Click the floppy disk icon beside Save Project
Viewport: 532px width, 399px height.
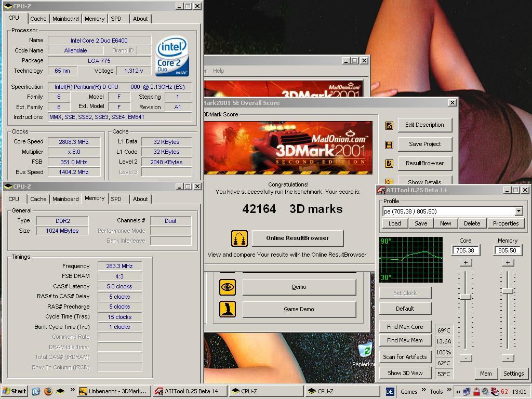(x=389, y=145)
